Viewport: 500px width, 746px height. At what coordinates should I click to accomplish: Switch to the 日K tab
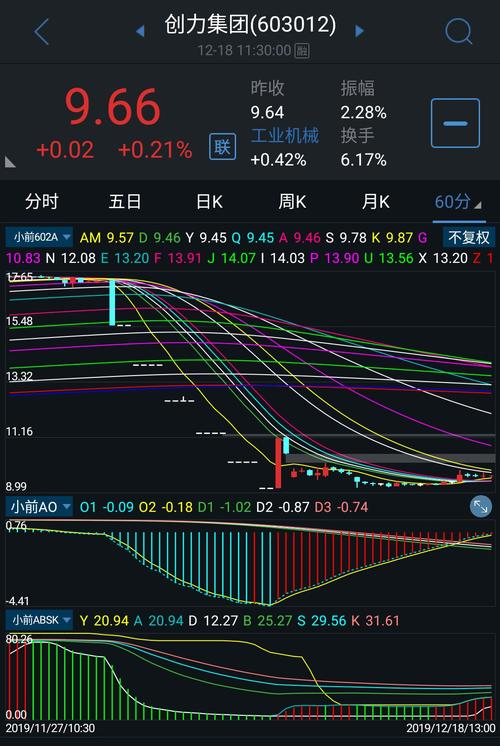209,202
